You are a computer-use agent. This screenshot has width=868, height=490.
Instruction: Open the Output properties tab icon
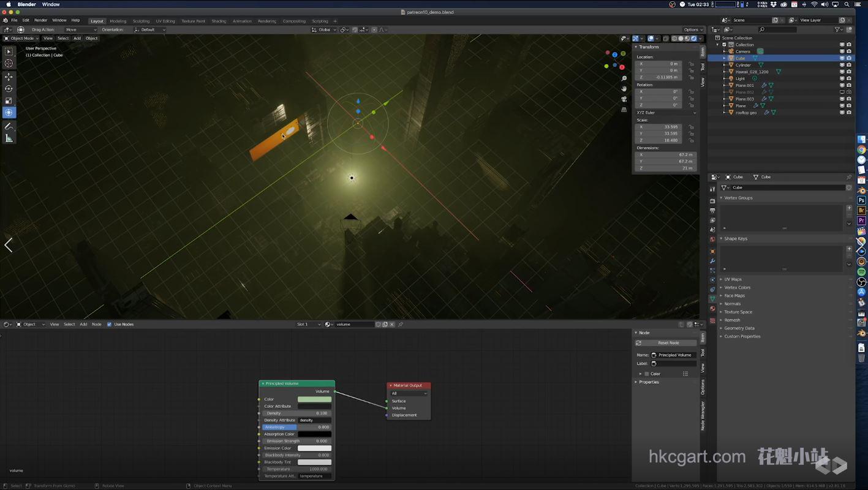(712, 211)
